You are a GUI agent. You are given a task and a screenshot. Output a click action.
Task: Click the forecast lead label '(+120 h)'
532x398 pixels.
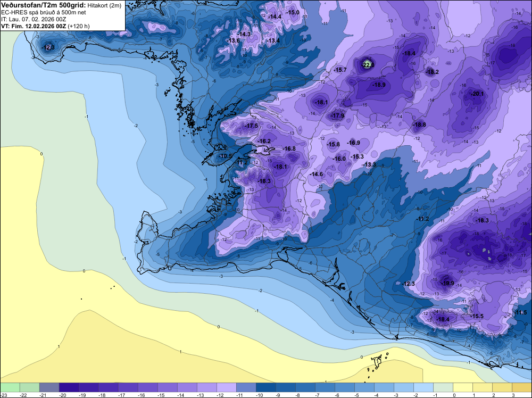tap(79, 26)
